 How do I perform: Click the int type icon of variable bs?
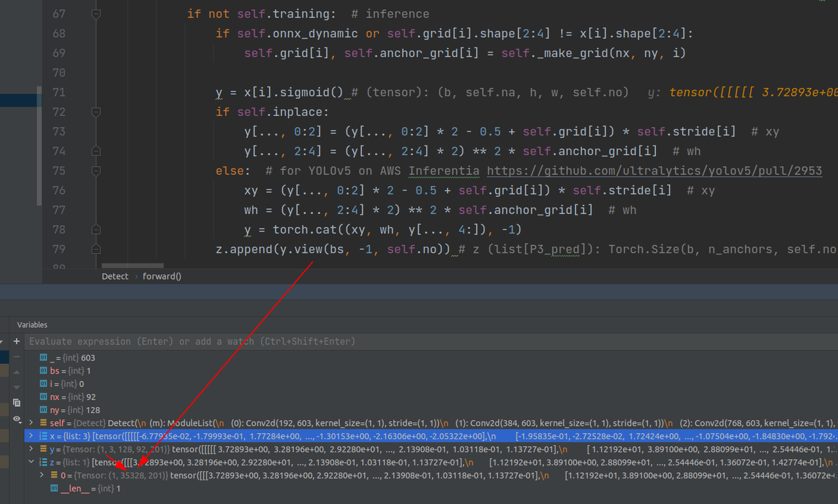click(44, 371)
